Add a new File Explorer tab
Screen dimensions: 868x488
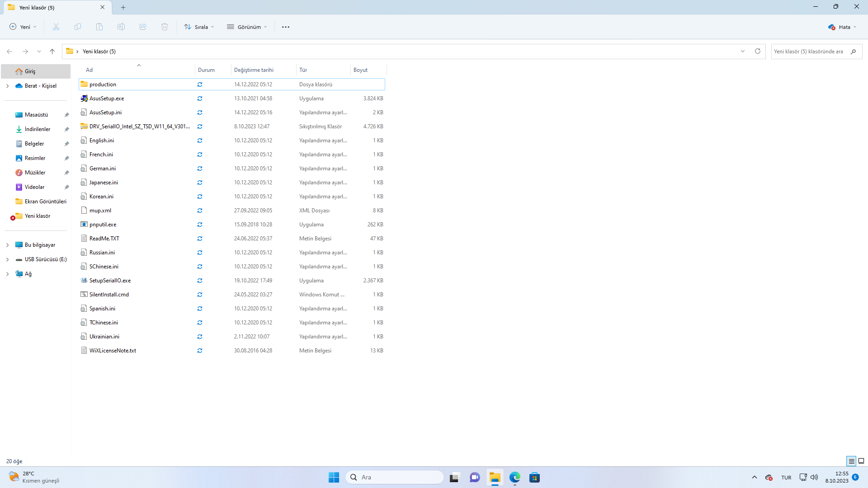click(x=123, y=7)
